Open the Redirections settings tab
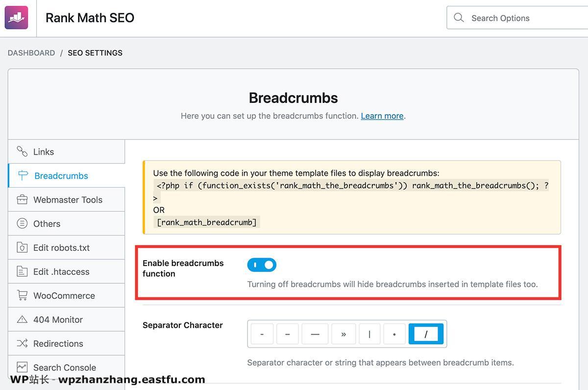The image size is (588, 390). click(67, 343)
